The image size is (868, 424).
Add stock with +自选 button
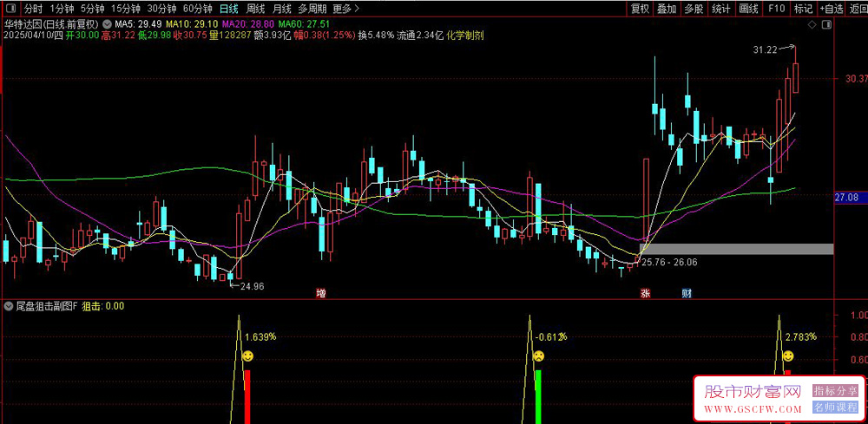[832, 9]
